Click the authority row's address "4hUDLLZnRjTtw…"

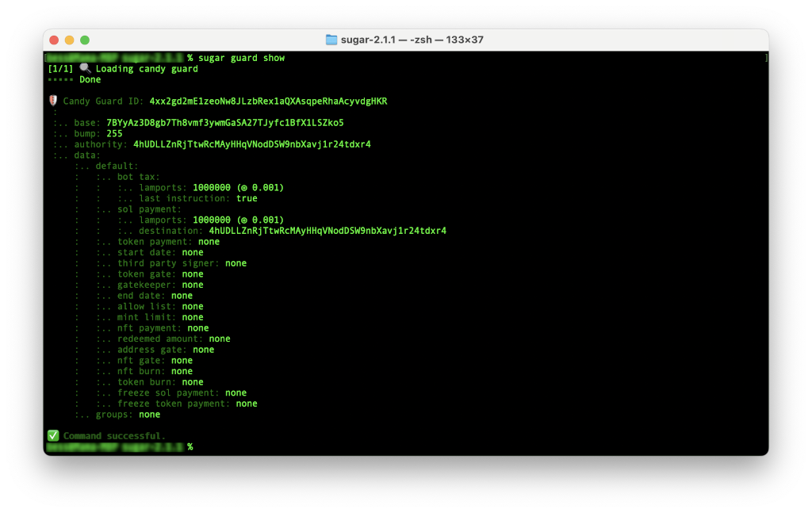[252, 144]
